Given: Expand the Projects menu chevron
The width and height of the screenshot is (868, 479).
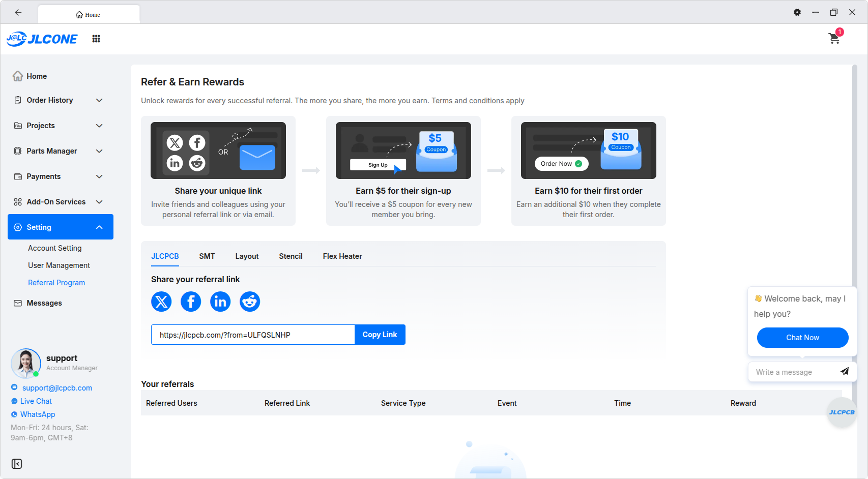Looking at the screenshot, I should coord(99,126).
